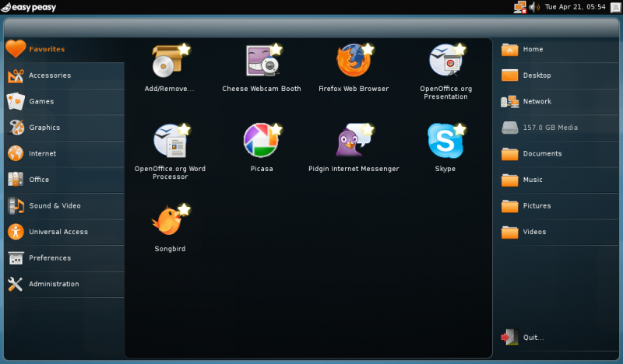Open the Internet category
Screen dimensions: 623x364
(42, 153)
